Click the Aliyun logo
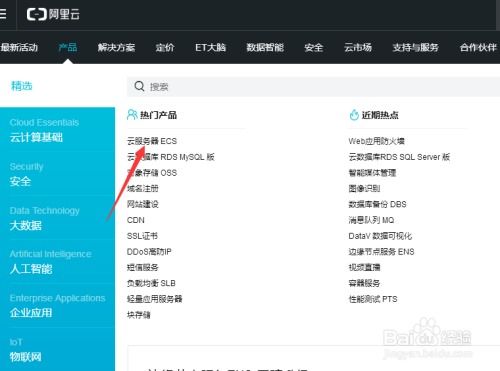This screenshot has height=371, width=500. (53, 14)
